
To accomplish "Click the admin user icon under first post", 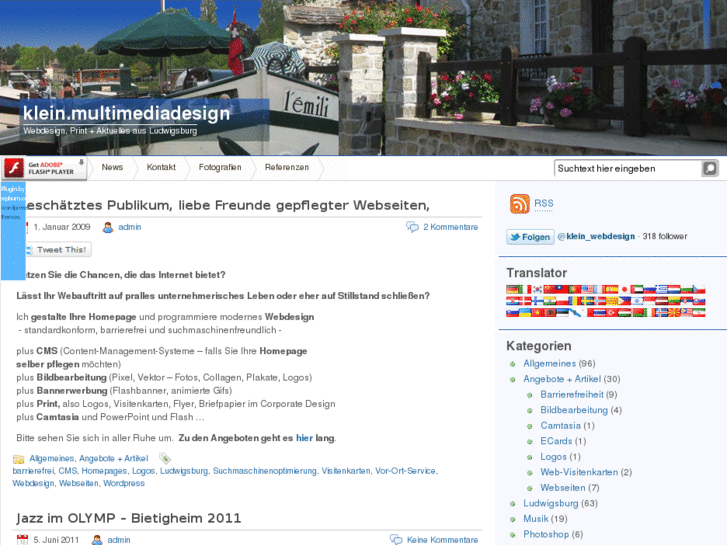I will 108,227.
